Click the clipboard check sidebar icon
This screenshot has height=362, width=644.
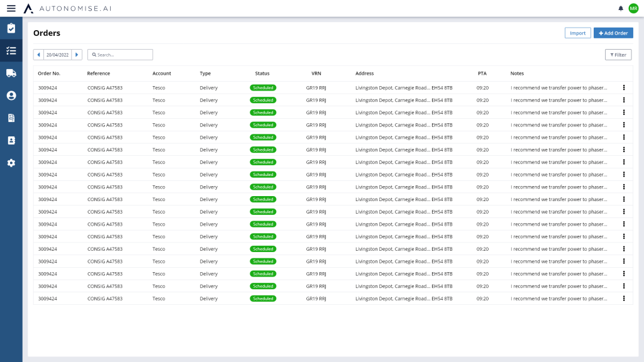pos(11,28)
